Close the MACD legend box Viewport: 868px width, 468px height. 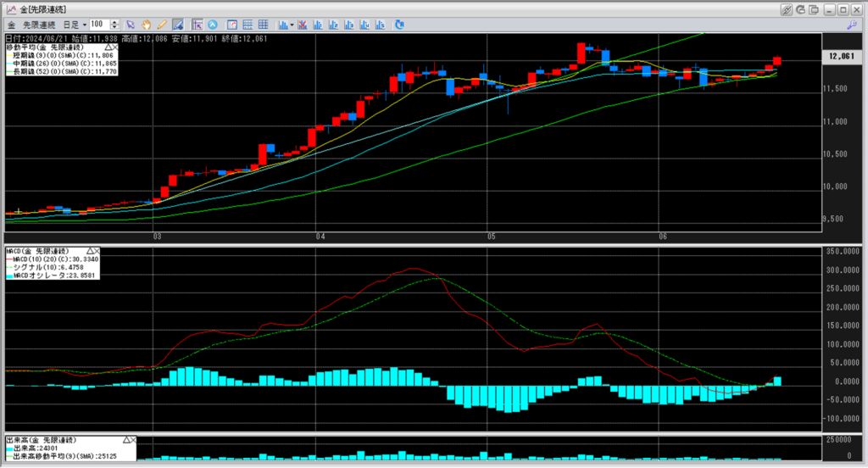click(x=97, y=252)
